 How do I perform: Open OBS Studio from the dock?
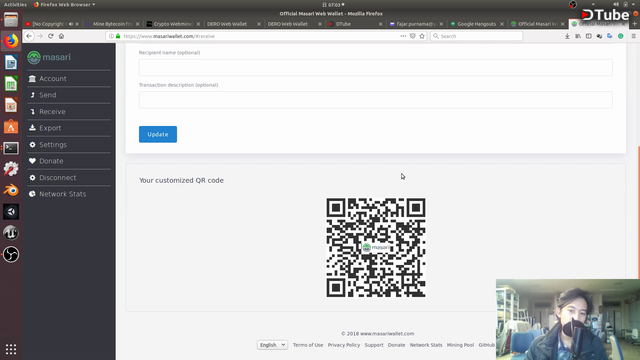pos(11,254)
